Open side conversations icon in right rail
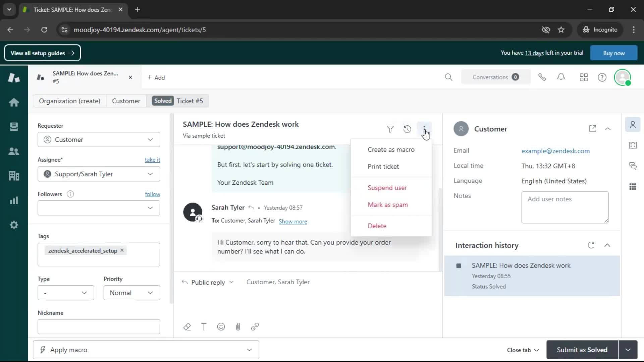Screen dimensions: 644x362 click(x=633, y=166)
